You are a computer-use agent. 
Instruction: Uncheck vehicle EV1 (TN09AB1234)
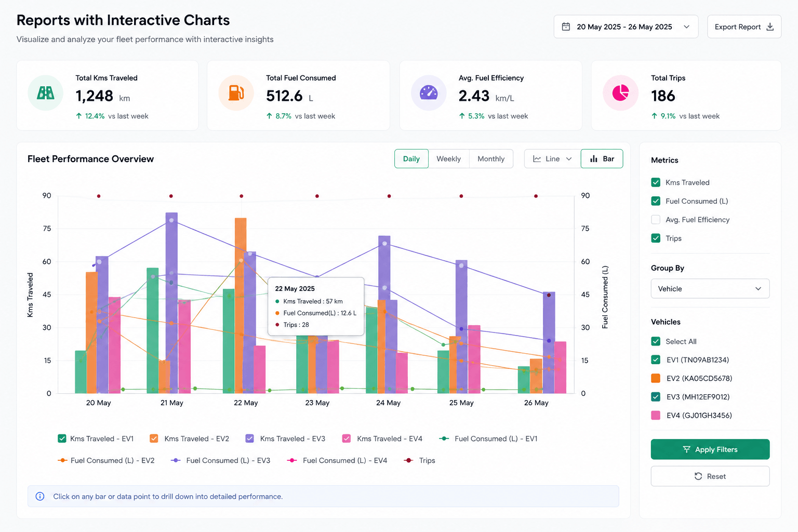(656, 360)
